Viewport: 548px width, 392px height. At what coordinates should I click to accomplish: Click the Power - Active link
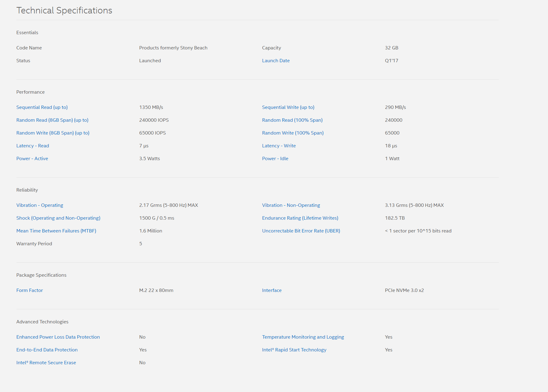[x=32, y=159]
